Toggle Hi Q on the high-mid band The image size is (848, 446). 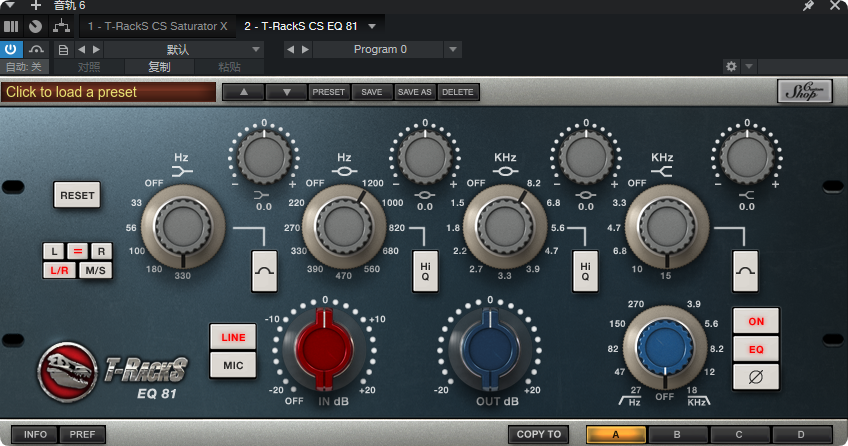click(x=586, y=271)
